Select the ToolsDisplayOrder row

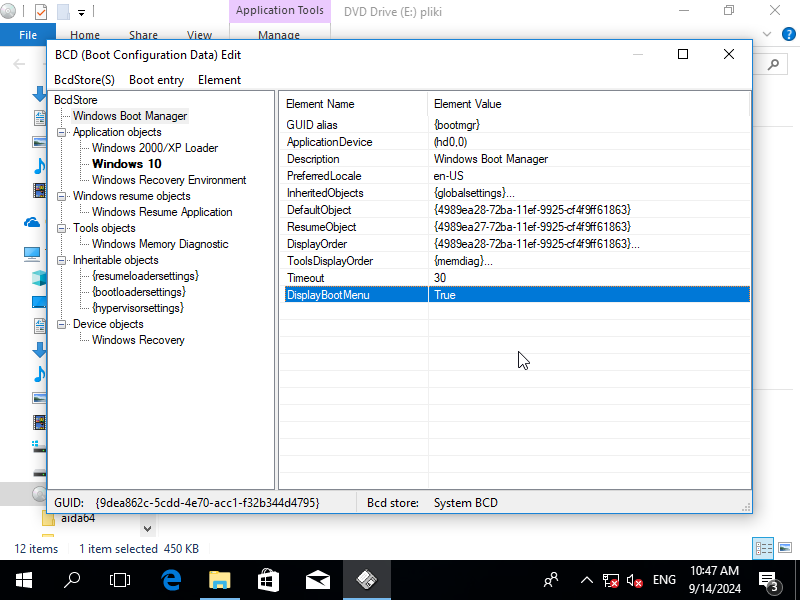pos(517,261)
